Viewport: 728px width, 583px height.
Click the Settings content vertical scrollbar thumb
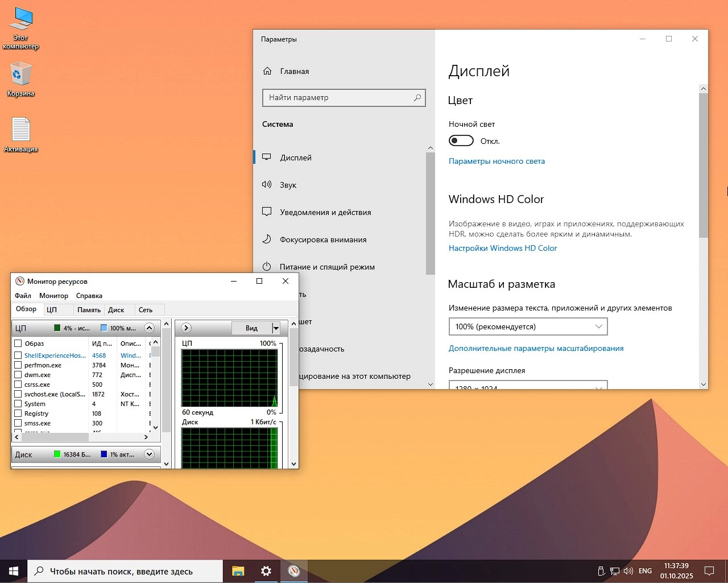click(x=704, y=166)
